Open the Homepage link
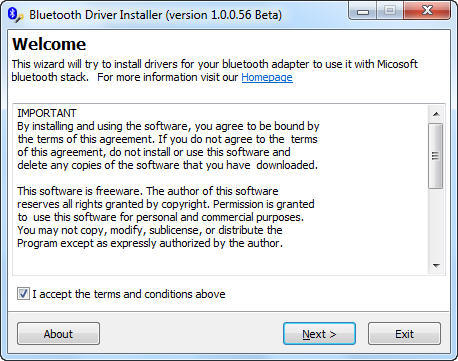 (267, 77)
